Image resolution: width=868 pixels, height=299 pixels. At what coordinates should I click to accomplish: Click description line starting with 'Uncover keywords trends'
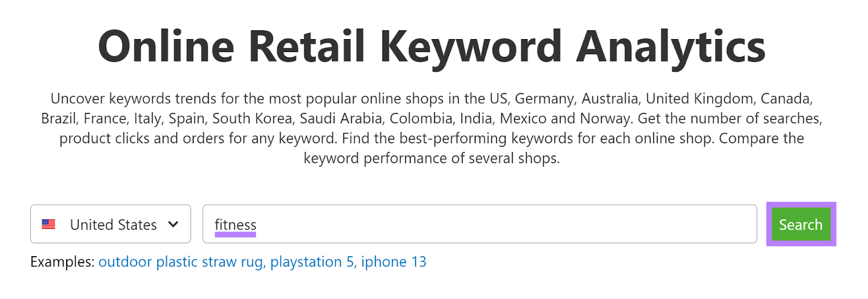431,99
